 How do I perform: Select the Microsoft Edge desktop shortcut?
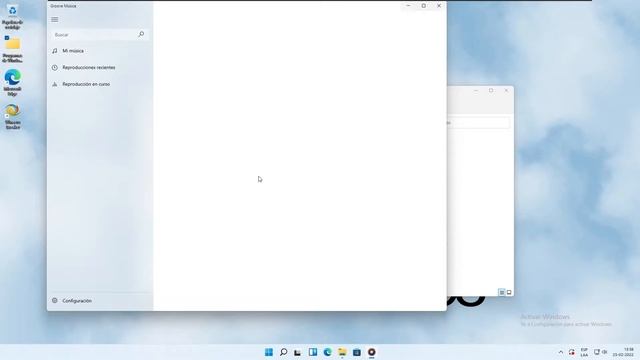(12, 83)
